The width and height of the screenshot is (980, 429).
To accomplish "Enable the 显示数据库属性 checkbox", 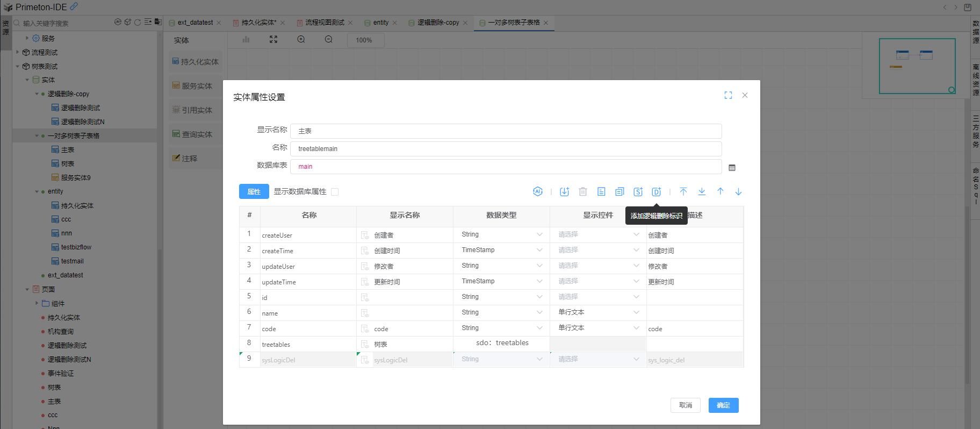I will [x=335, y=192].
